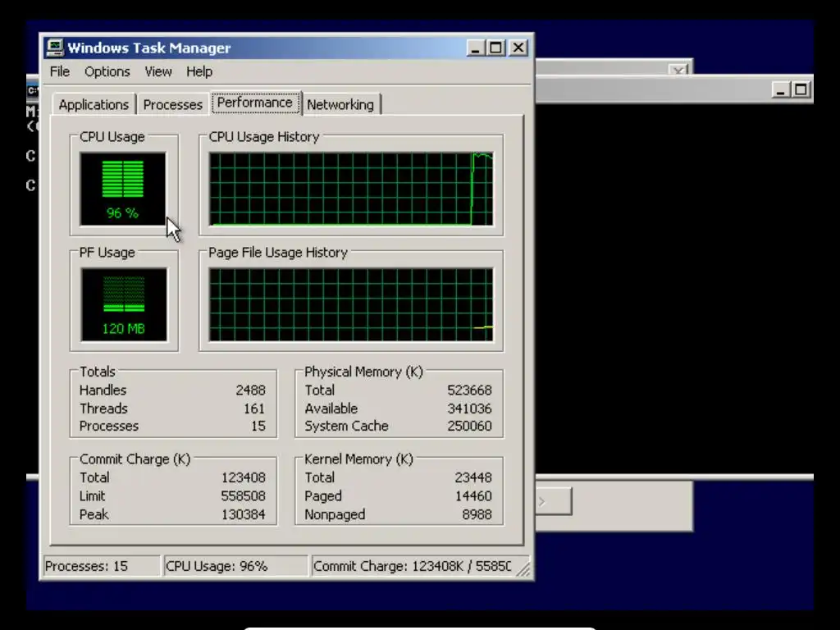Click the PF Usage gauge showing 120 MB
The height and width of the screenshot is (630, 840).
[x=124, y=305]
